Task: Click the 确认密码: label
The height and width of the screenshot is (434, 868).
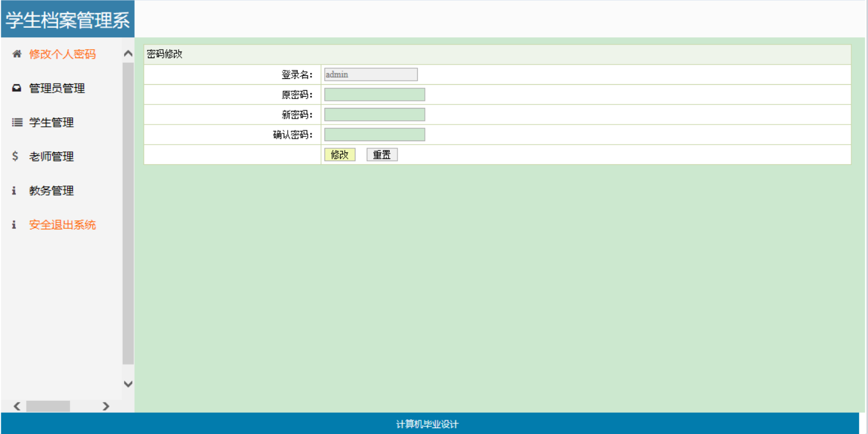Action: tap(293, 135)
